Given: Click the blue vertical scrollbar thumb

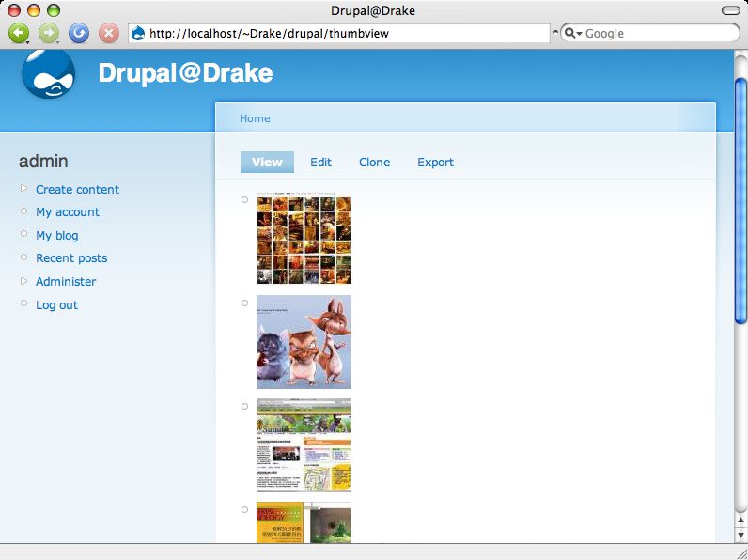Looking at the screenshot, I should (x=740, y=200).
